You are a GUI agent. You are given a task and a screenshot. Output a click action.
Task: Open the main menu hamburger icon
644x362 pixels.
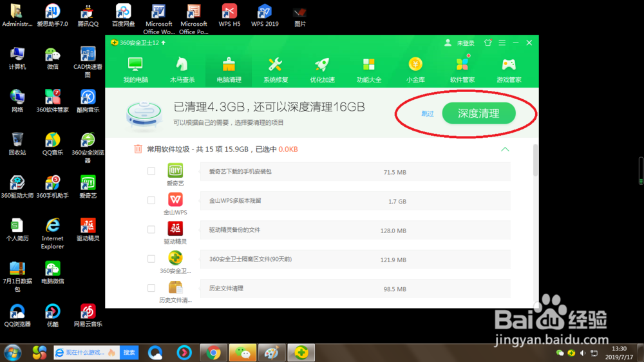click(x=502, y=43)
